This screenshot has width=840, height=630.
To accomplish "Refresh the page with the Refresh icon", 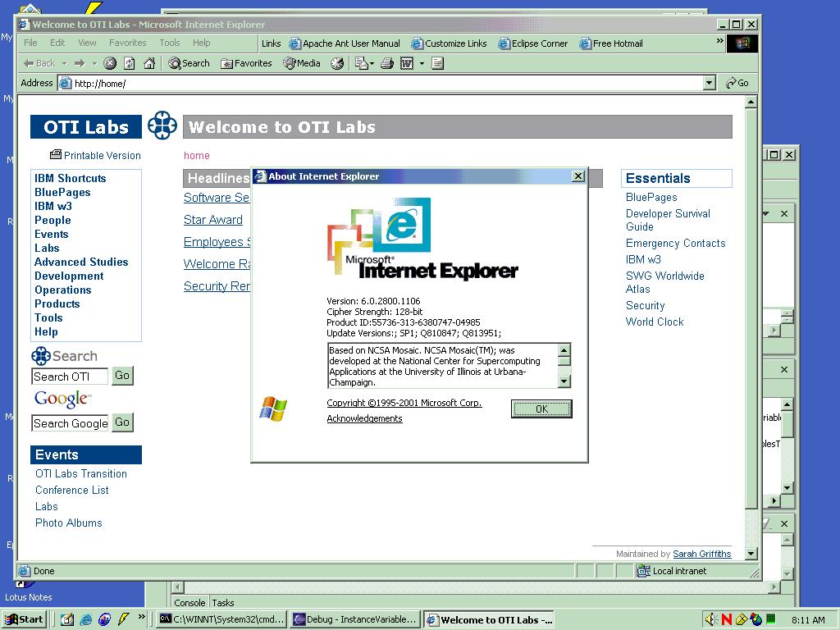I will point(130,63).
